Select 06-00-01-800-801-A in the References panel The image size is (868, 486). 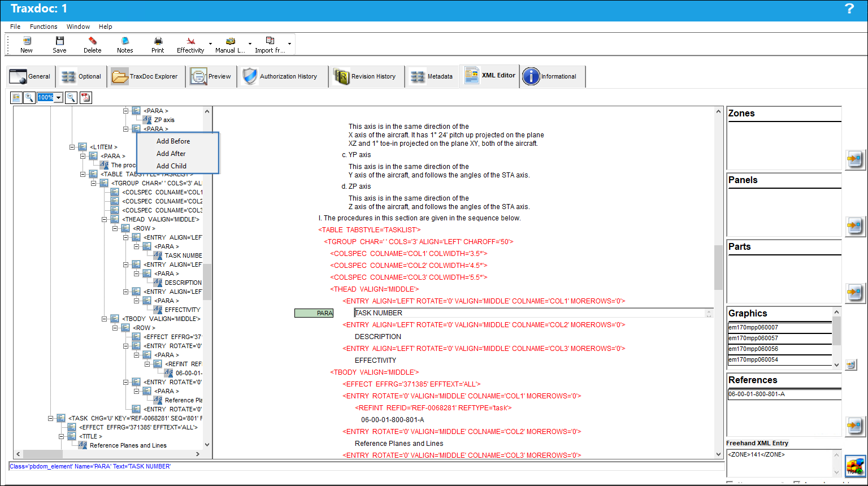click(x=784, y=394)
